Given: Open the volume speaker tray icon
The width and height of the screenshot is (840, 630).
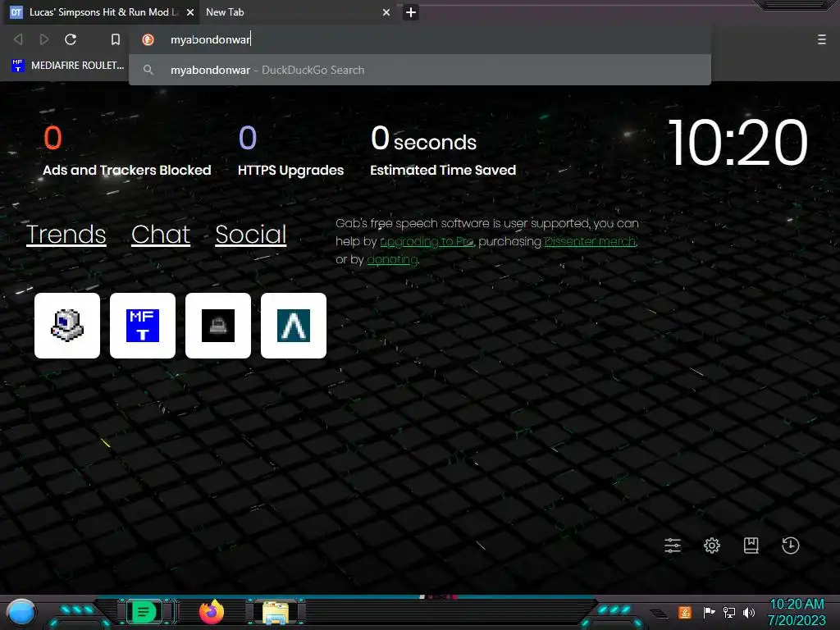Looking at the screenshot, I should tap(749, 612).
